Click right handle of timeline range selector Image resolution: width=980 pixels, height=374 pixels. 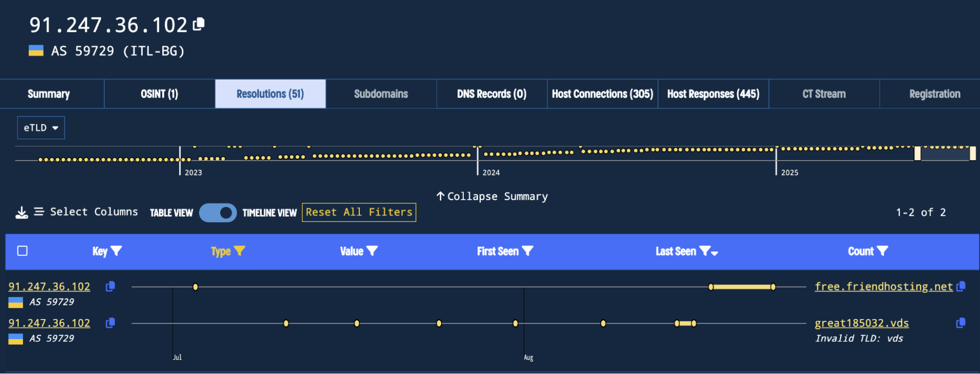pos(973,154)
